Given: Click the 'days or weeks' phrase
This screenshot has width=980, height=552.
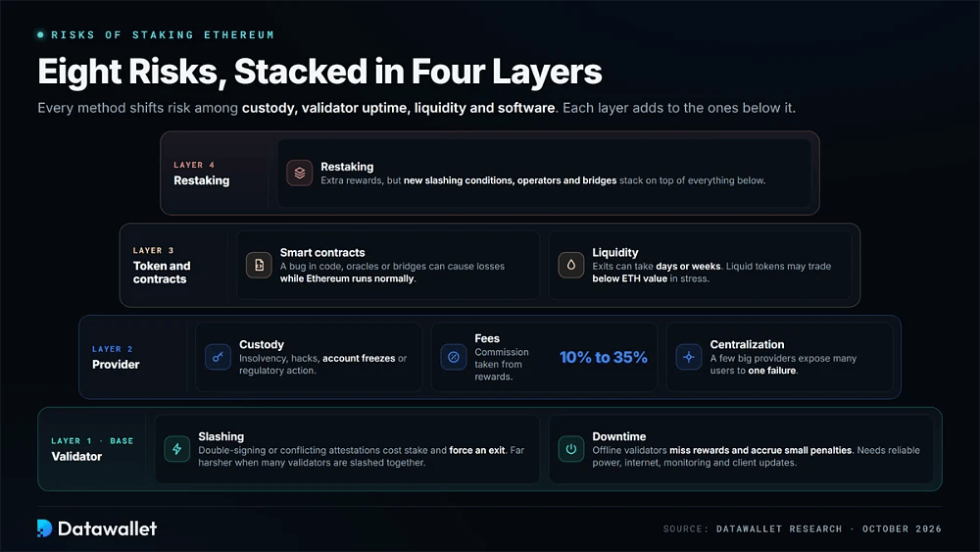Looking at the screenshot, I should 688,267.
